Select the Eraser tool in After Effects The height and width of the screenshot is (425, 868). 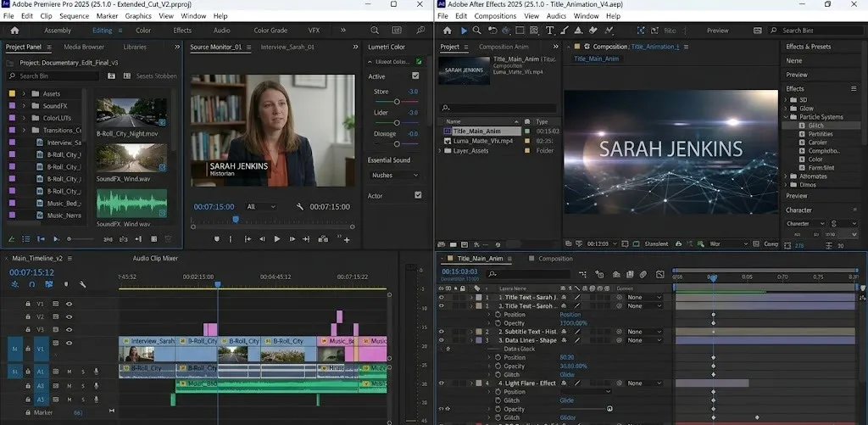click(x=593, y=31)
